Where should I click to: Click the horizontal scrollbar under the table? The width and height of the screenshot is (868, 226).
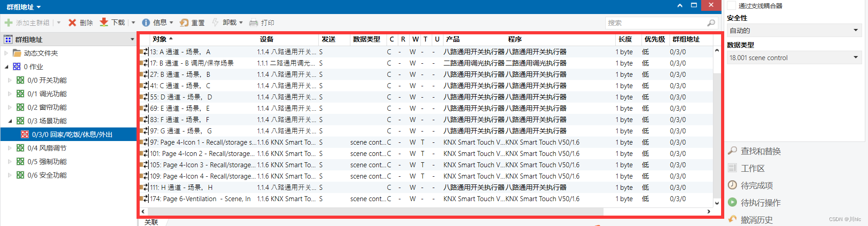pyautogui.click(x=375, y=212)
